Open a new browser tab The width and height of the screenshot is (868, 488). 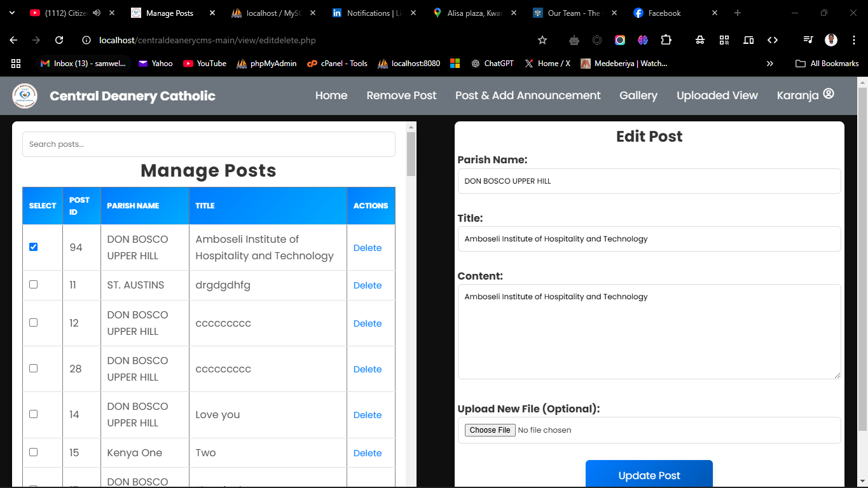[x=738, y=13]
